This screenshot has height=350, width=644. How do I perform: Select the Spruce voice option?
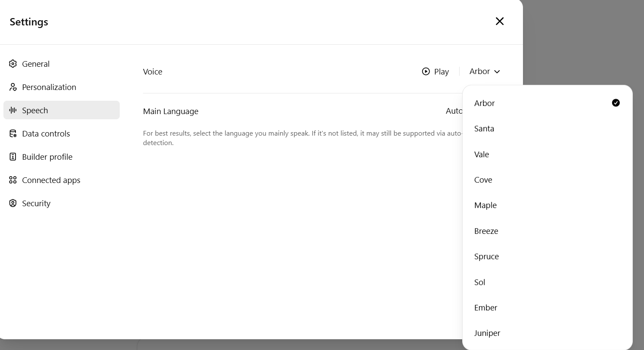point(486,257)
